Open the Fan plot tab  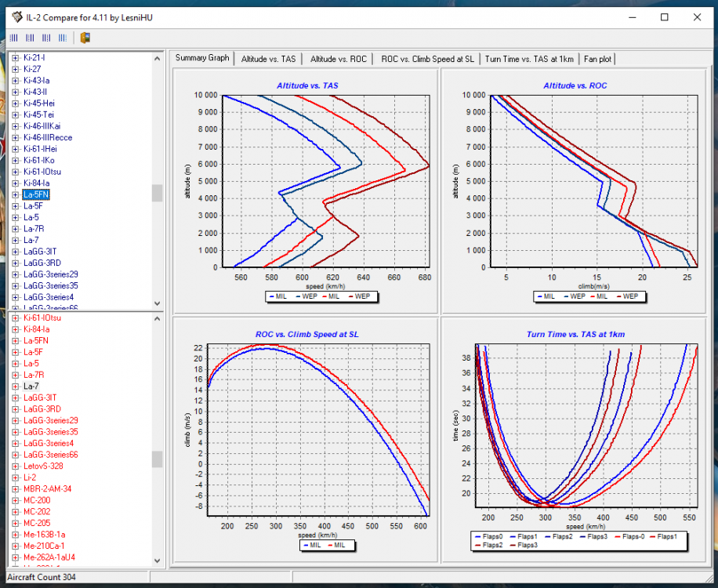coord(598,59)
